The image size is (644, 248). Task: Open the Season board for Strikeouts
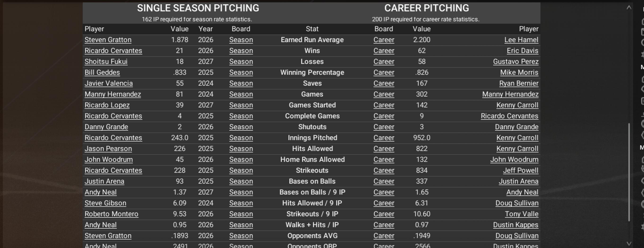click(x=241, y=170)
